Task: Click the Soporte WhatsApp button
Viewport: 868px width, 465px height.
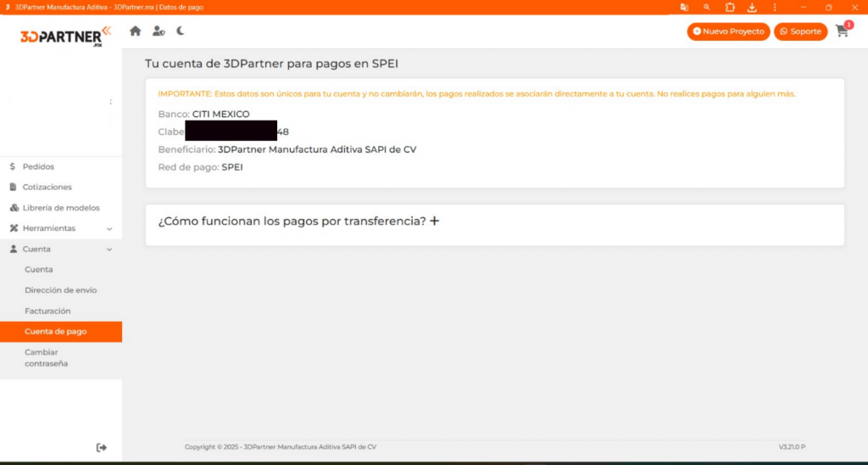Action: 800,31
